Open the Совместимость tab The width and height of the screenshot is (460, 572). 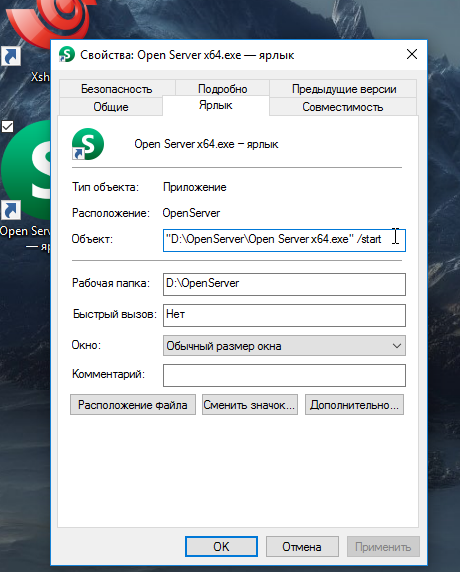(x=343, y=107)
